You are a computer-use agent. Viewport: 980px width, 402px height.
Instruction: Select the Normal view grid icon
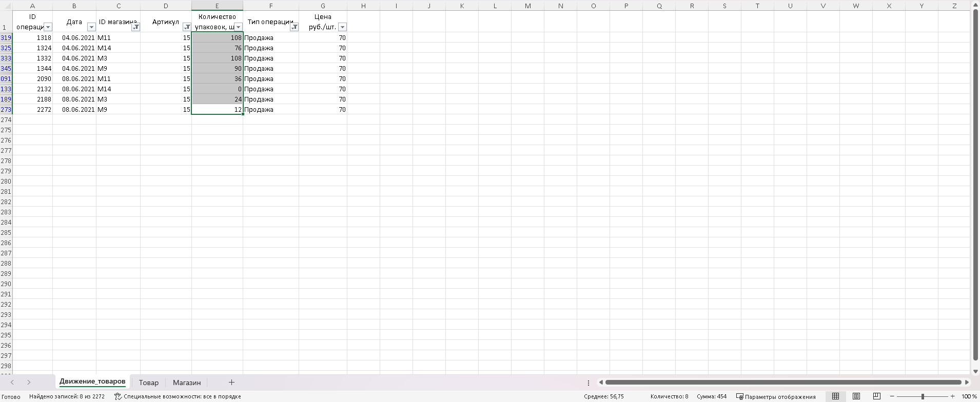pyautogui.click(x=836, y=396)
